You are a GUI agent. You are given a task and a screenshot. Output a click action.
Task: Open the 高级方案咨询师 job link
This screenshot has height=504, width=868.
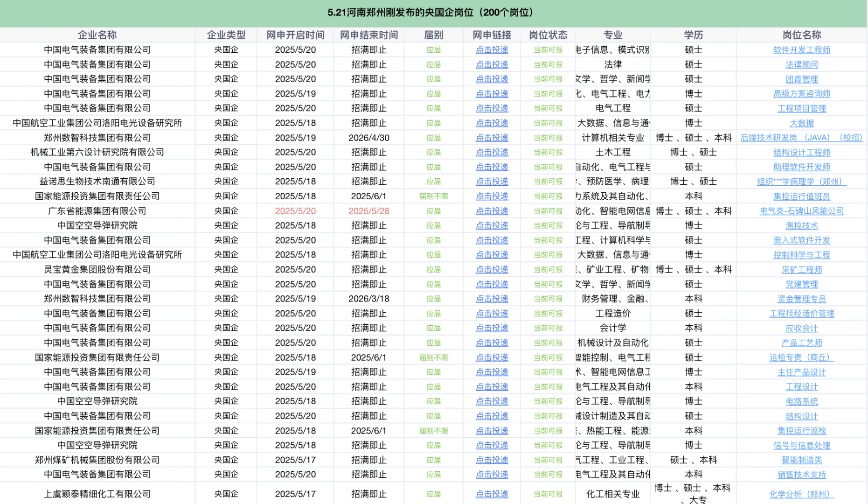coord(801,94)
